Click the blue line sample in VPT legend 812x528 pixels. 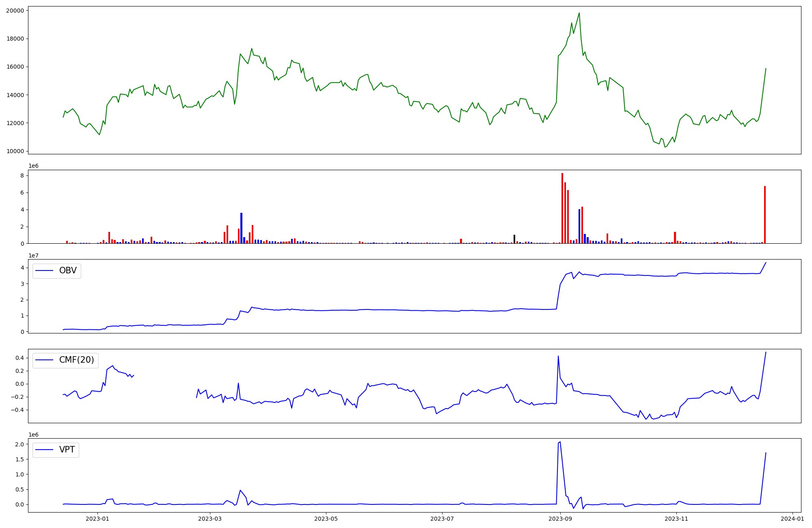click(x=45, y=450)
